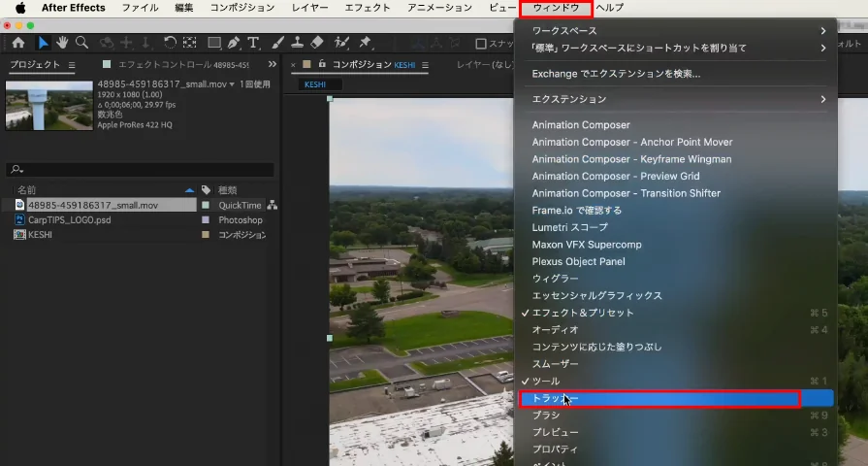The width and height of the screenshot is (868, 466).
Task: Open footage name dropdown arrow in Project panel
Action: pos(232,84)
